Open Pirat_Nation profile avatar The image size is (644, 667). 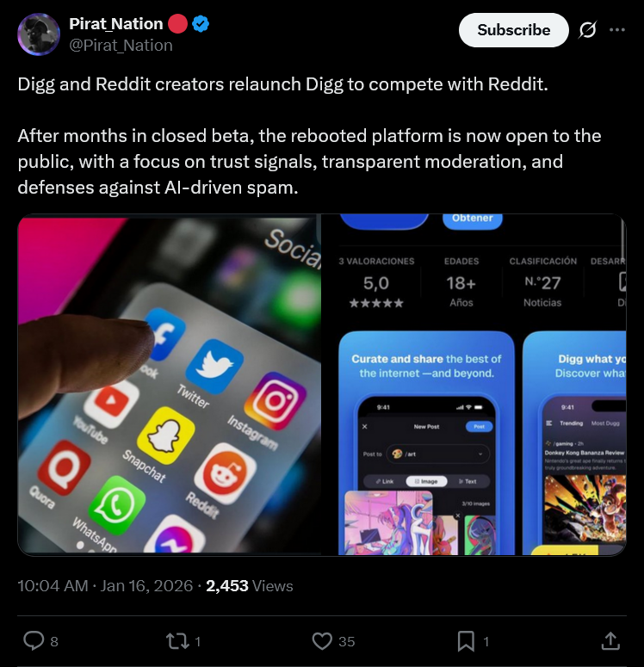[x=39, y=34]
